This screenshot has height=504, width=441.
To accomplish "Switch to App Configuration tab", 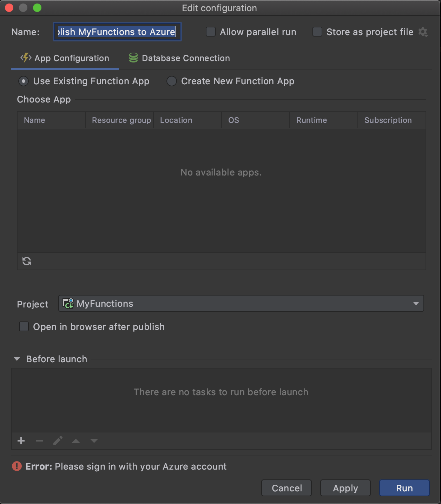I will pos(65,58).
